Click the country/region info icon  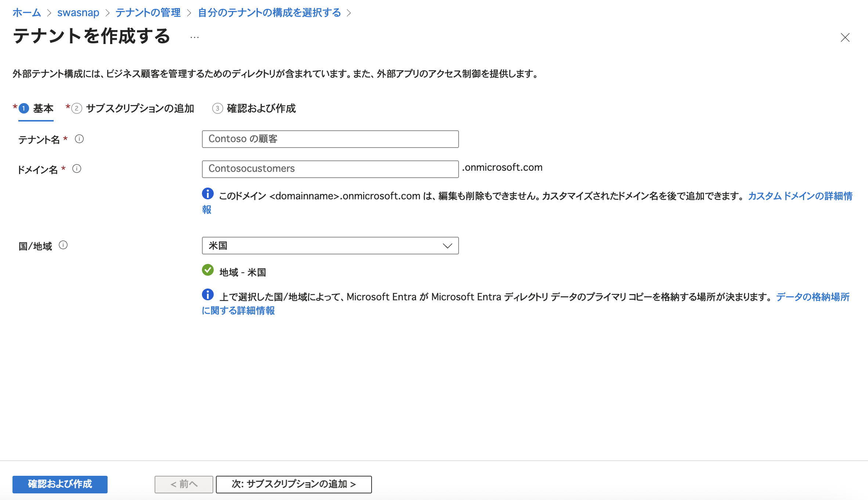click(x=63, y=245)
